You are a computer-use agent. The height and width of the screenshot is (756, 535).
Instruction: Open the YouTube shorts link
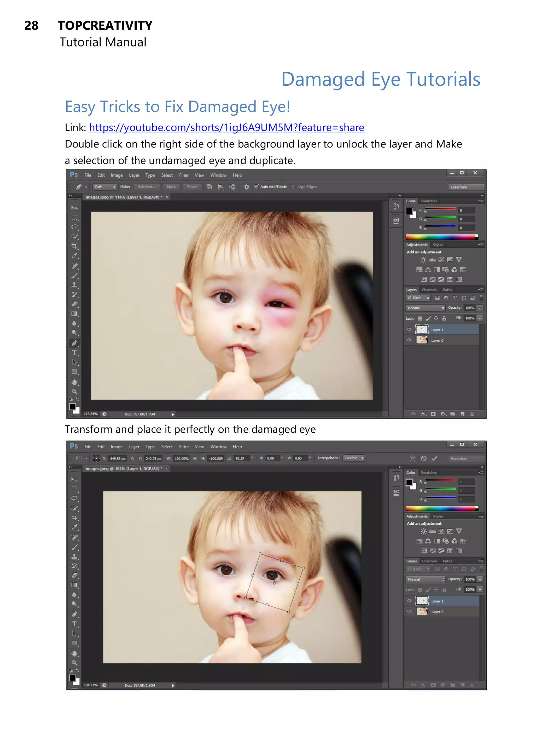(227, 127)
